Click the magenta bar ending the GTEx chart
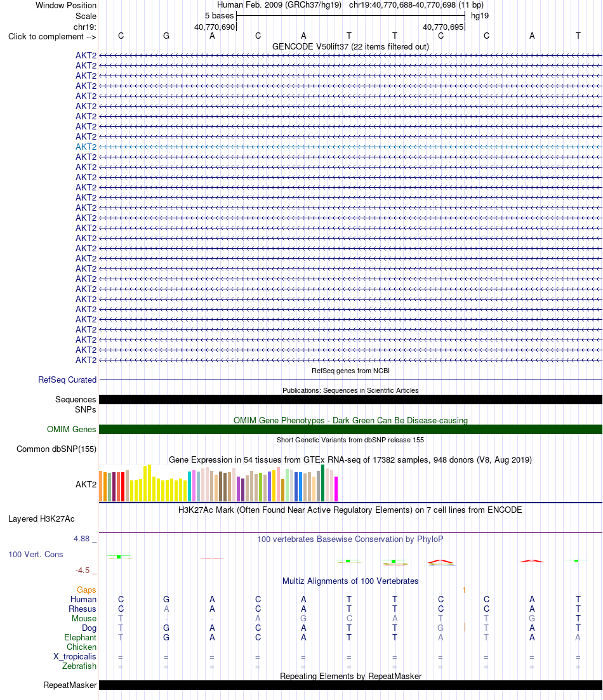 (x=336, y=489)
